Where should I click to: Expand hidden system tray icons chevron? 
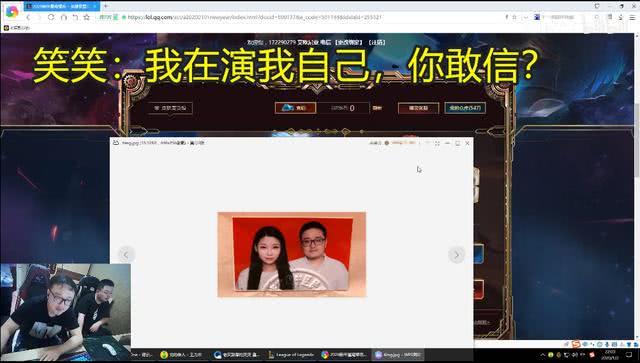pos(542,354)
